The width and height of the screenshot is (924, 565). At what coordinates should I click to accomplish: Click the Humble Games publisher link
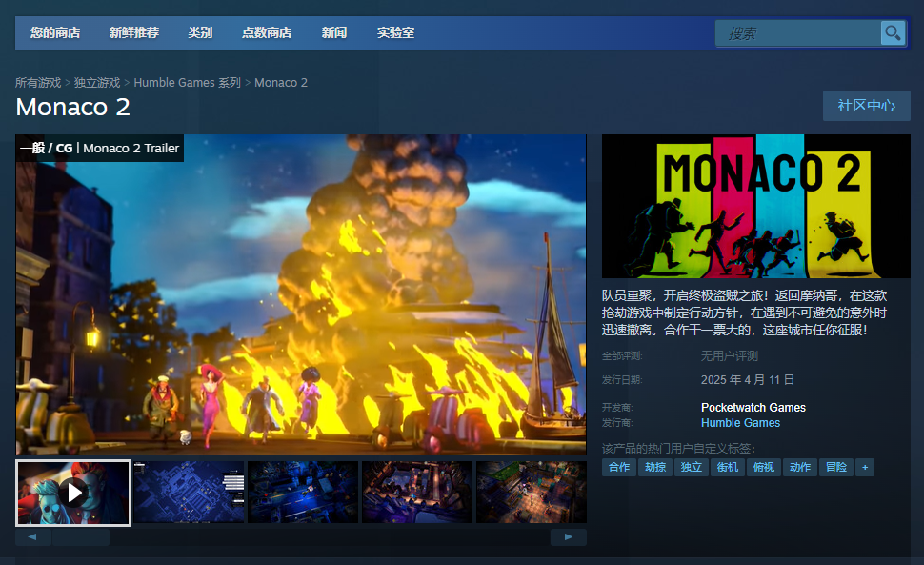tap(741, 423)
